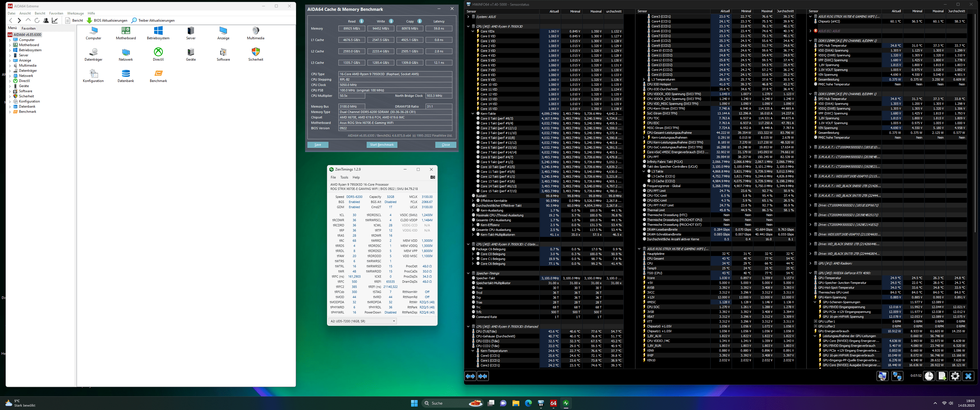Screen dimensions: 980x410
Task: Click AIDA64 toolbar refresh icon
Action: [37, 20]
